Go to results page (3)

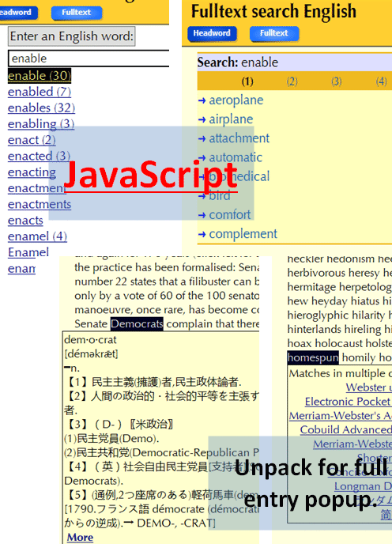[x=336, y=81]
